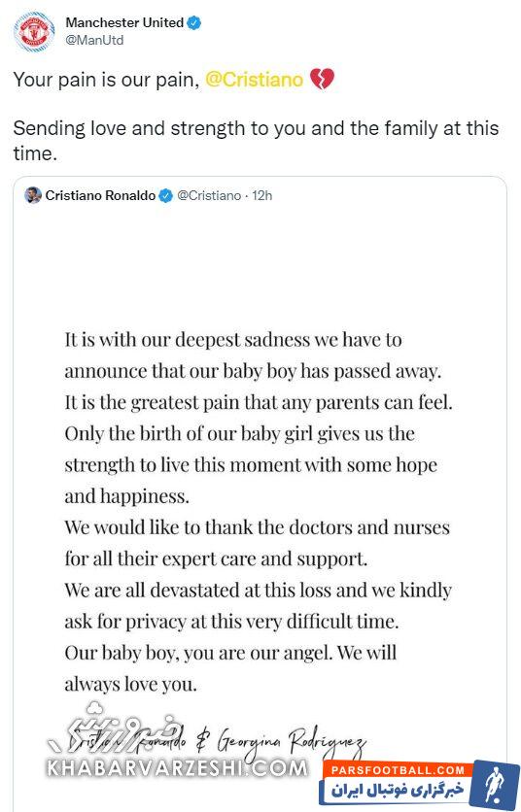Follow the yellow @Cristiano mention

pos(254,80)
